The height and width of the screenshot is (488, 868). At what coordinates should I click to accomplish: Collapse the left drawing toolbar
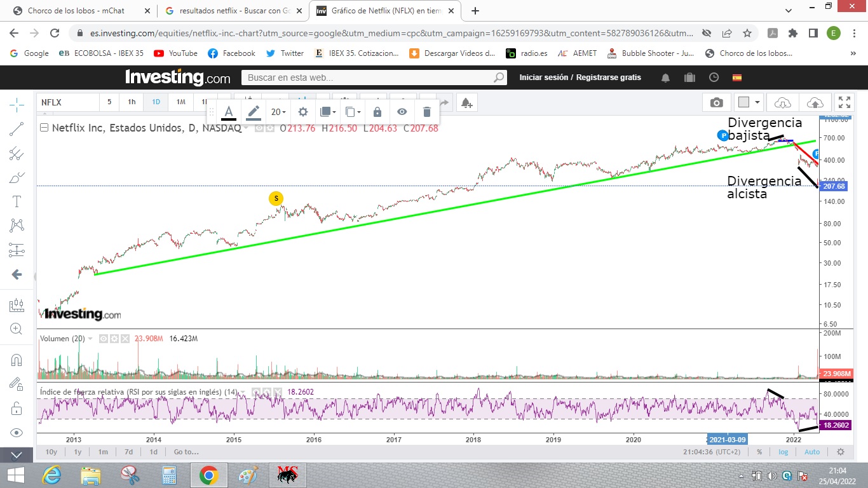17,455
